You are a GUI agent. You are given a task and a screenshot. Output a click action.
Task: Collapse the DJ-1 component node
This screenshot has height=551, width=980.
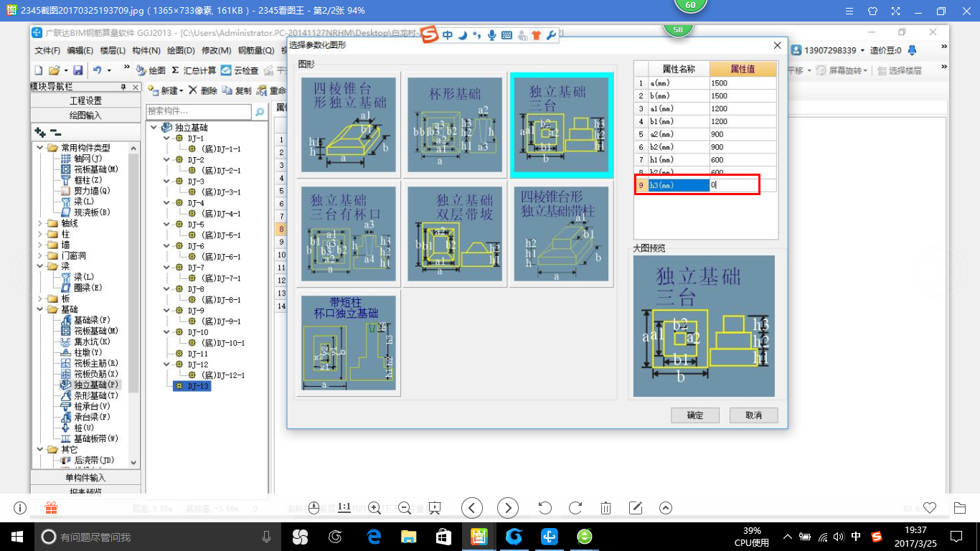pyautogui.click(x=167, y=138)
